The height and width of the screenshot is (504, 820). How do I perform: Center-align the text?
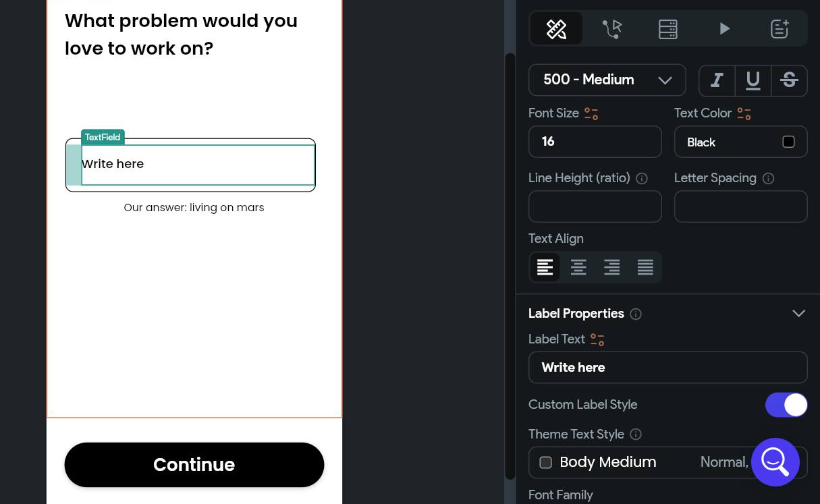pyautogui.click(x=578, y=267)
